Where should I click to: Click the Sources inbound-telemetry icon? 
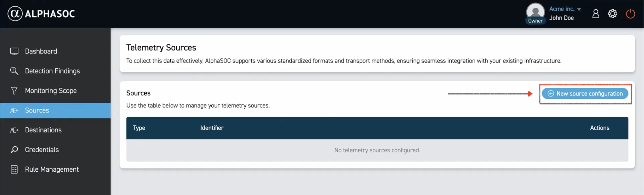(x=14, y=110)
